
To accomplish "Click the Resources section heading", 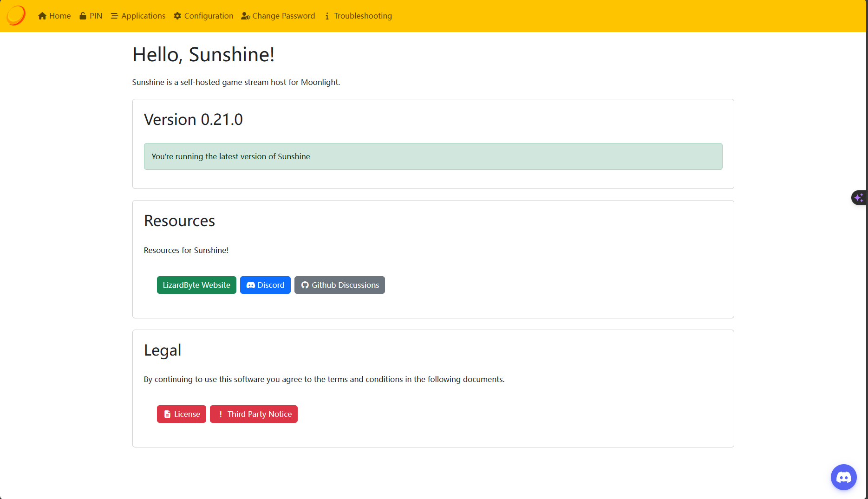I will coord(179,221).
